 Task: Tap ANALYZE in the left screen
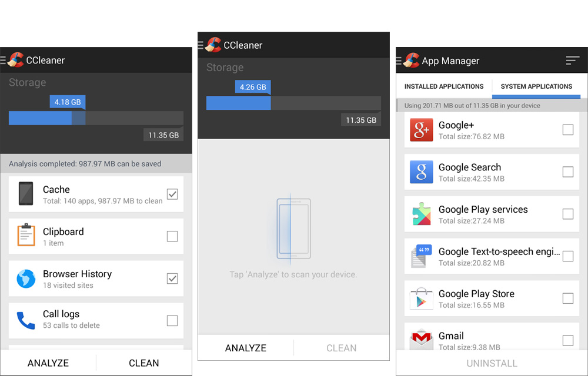point(48,363)
